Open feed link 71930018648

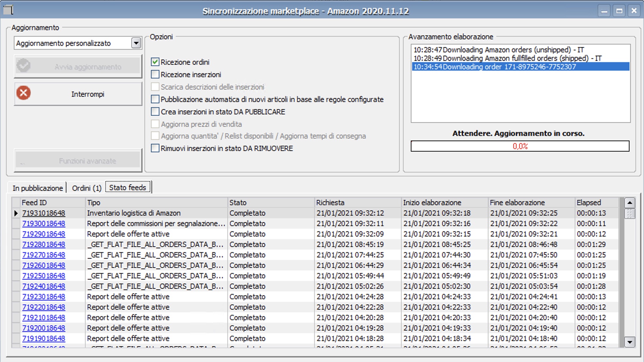(43, 223)
